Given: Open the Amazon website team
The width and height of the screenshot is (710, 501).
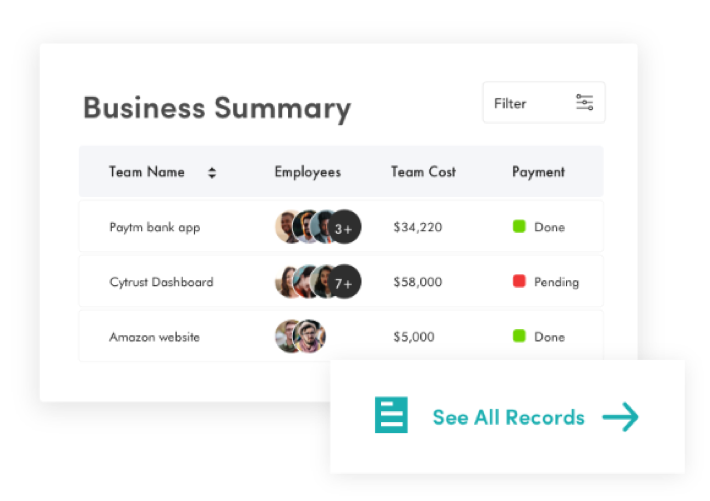Looking at the screenshot, I should [154, 337].
